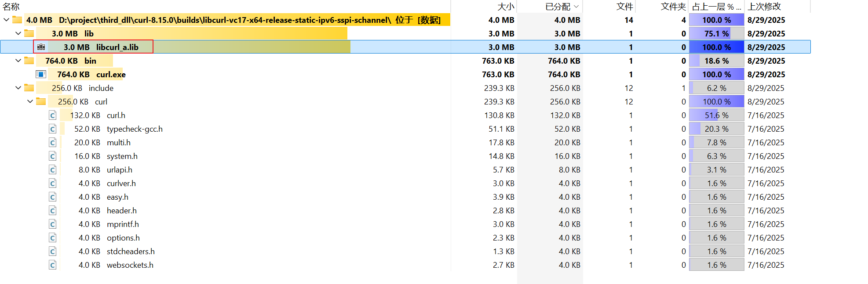Sort by the 占上一层 % column header
This screenshot has width=868, height=284.
(716, 7)
